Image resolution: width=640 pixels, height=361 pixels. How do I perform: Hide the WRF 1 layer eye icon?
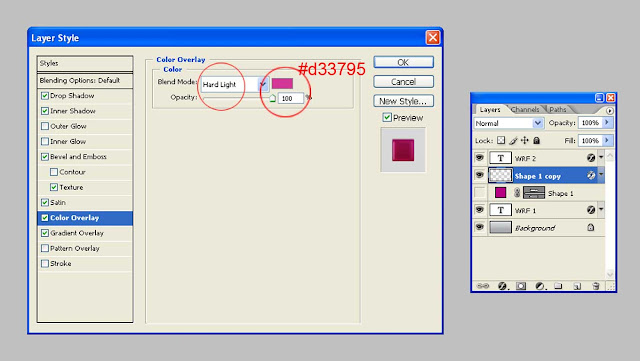coord(480,210)
